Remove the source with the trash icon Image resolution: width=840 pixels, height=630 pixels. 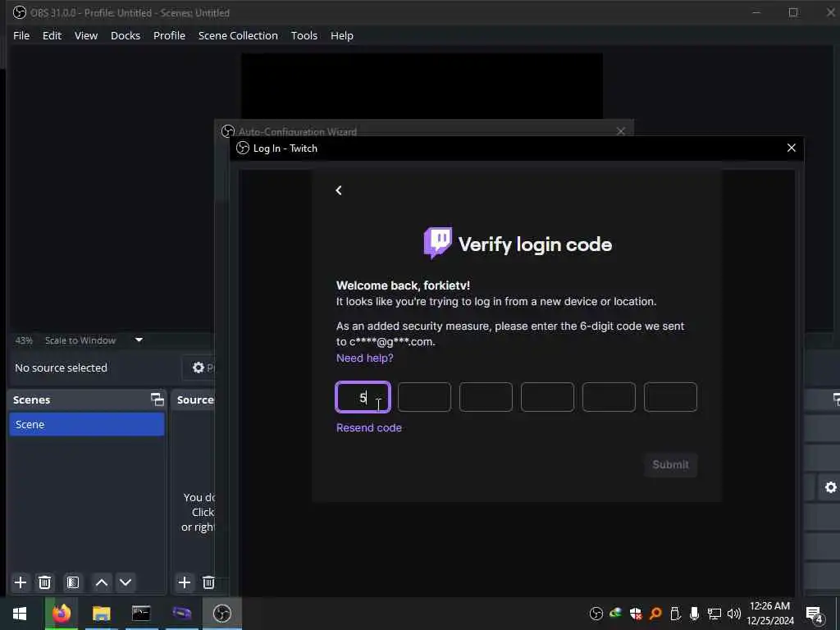[x=208, y=582]
